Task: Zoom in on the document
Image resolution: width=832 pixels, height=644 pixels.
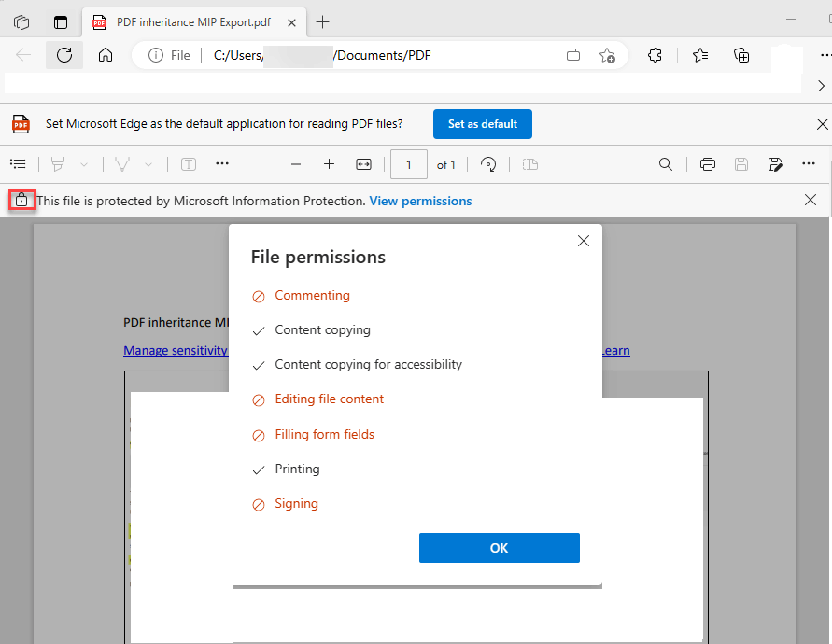Action: coord(329,163)
